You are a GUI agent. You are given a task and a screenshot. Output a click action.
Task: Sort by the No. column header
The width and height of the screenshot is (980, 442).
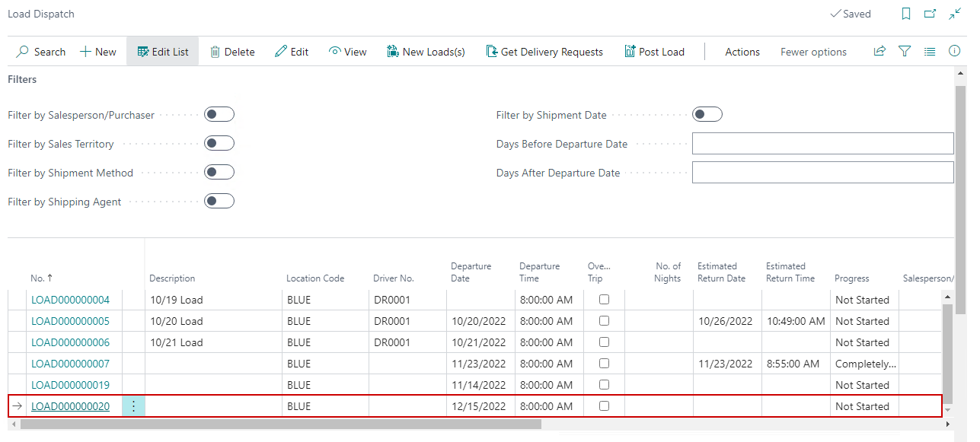pos(41,278)
